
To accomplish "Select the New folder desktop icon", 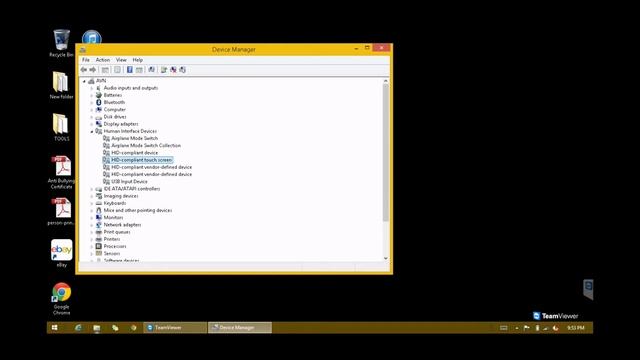I will tap(61, 85).
